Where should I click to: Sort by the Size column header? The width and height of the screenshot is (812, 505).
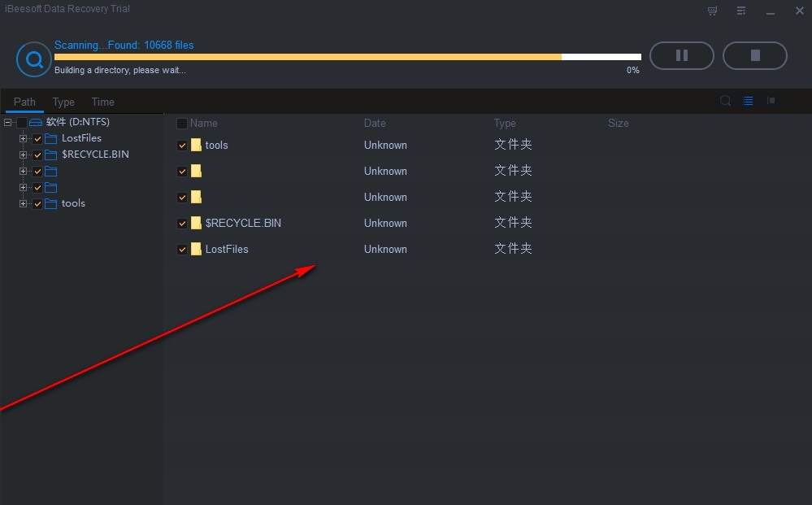(619, 124)
